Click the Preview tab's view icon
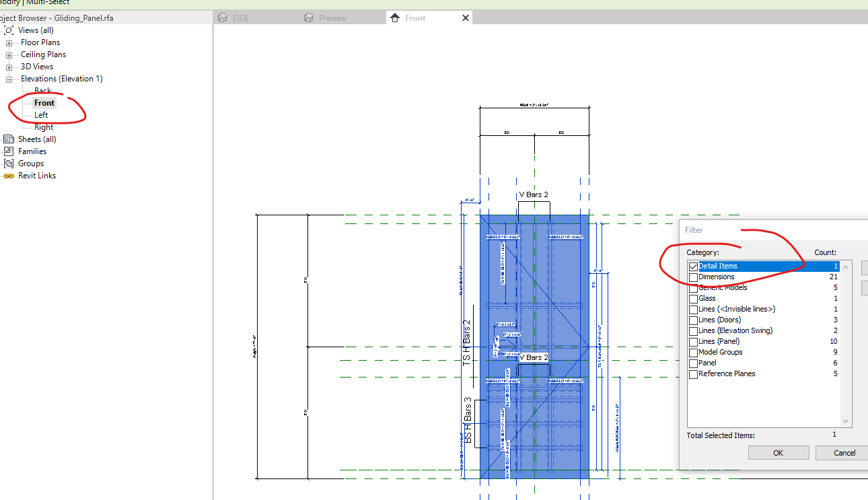 pos(309,17)
